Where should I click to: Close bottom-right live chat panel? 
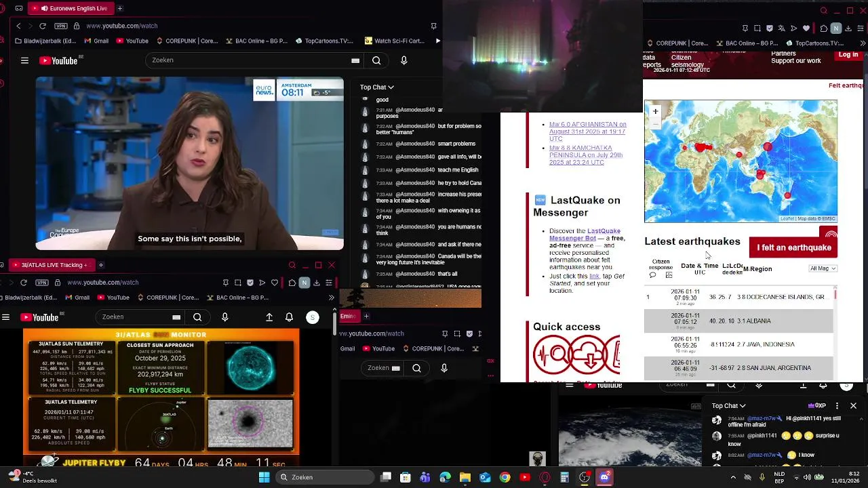(x=853, y=406)
